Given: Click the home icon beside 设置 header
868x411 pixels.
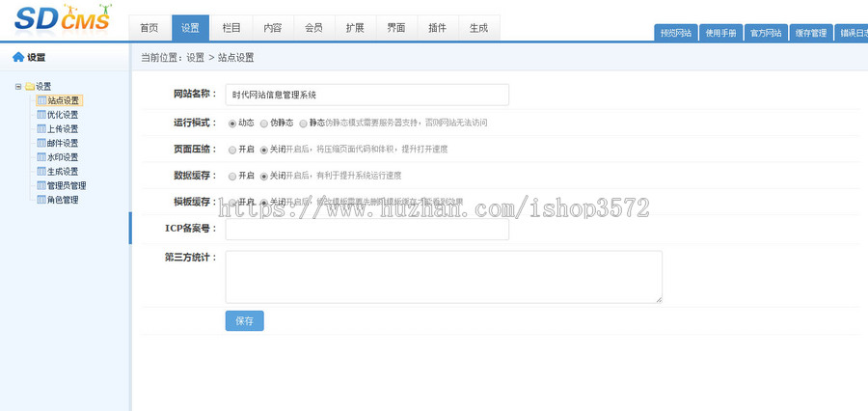Looking at the screenshot, I should [18, 57].
